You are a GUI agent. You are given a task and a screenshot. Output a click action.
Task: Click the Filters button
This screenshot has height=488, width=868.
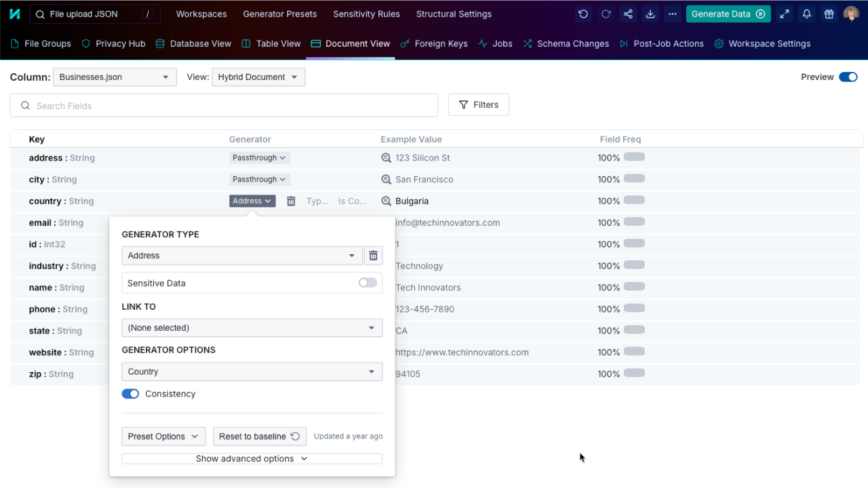pyautogui.click(x=479, y=105)
